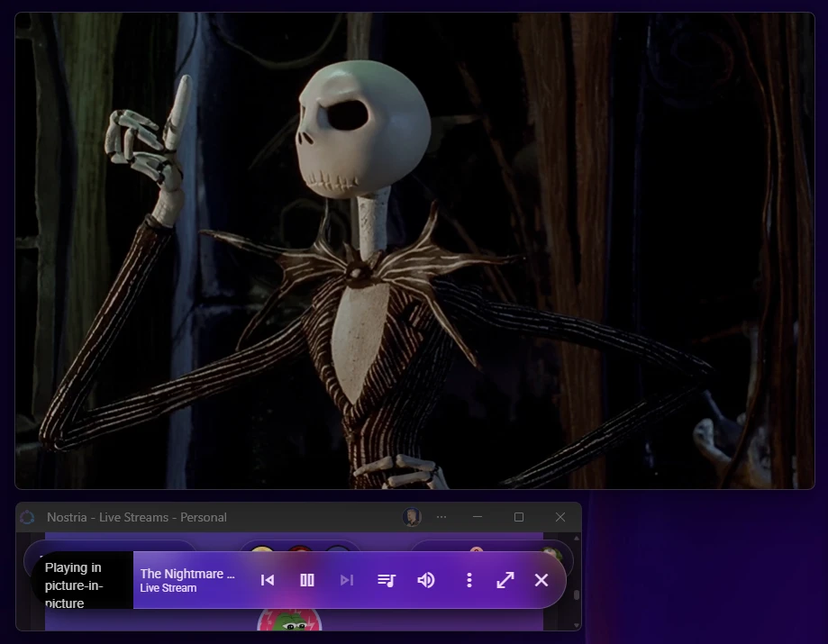
Task: Open the media queue playlist
Action: pos(387,580)
